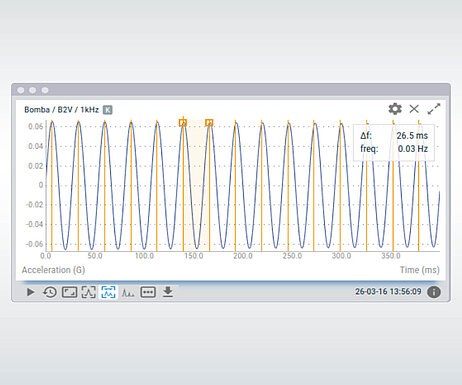462x385 pixels.
Task: Select the waveform zoom selection icon
Action: tap(89, 292)
